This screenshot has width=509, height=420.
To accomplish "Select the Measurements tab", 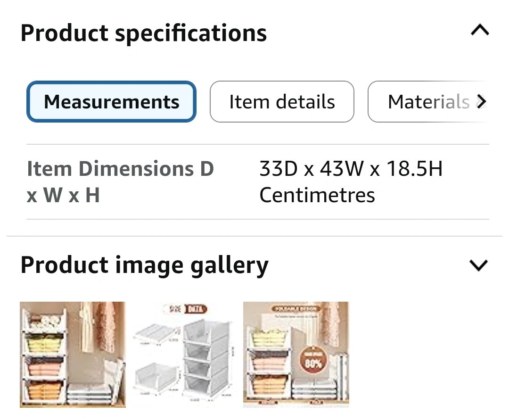I will pyautogui.click(x=111, y=102).
